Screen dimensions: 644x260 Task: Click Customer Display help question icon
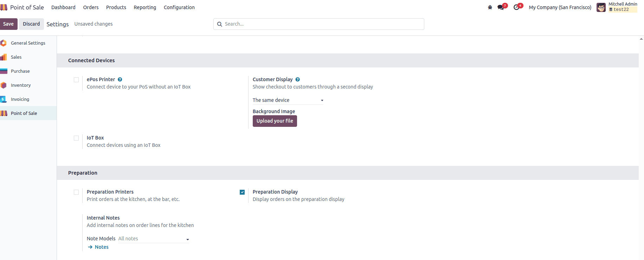(297, 80)
